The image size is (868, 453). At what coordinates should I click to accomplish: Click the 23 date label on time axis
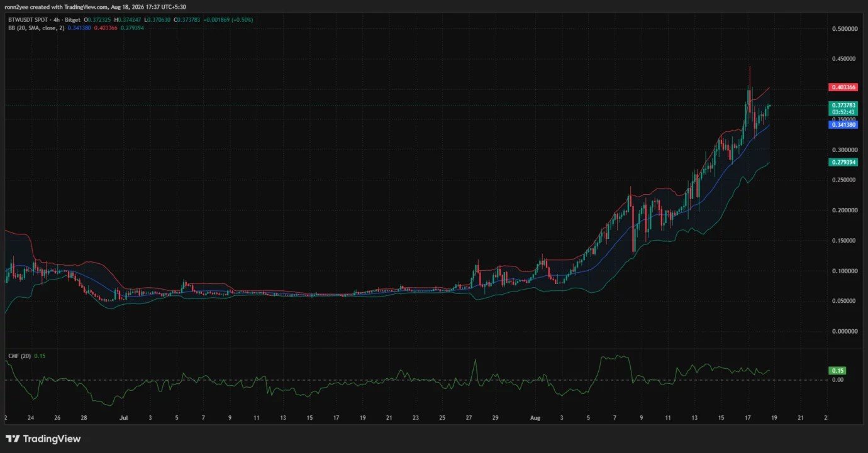[416, 417]
